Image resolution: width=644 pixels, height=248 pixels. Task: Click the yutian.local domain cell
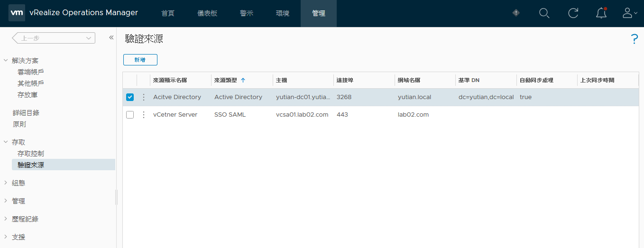[x=414, y=97]
